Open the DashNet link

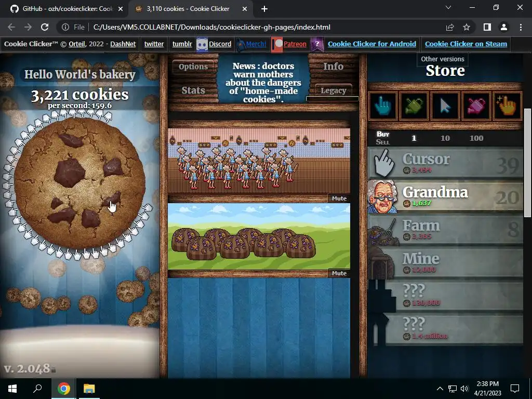(123, 44)
